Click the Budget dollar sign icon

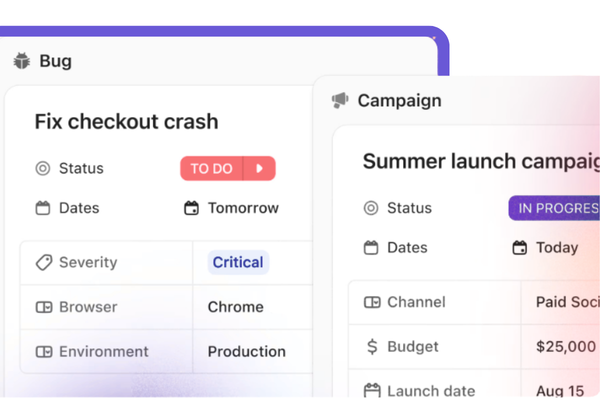coord(372,347)
